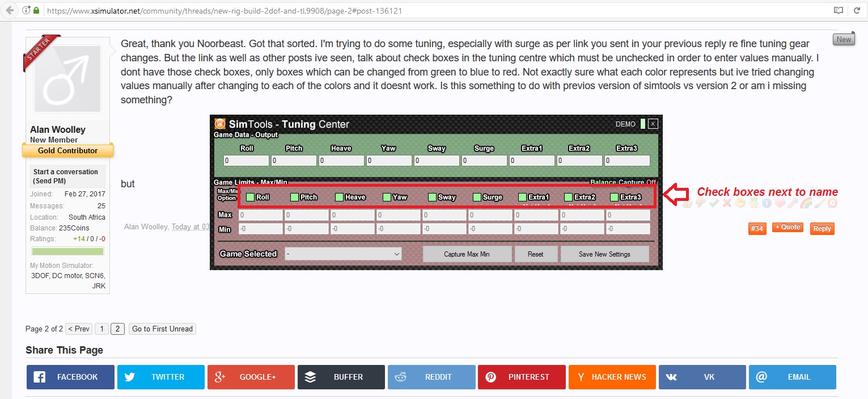Rate the post with the thumbs down icon
The width and height of the screenshot is (868, 399).
click(x=701, y=203)
